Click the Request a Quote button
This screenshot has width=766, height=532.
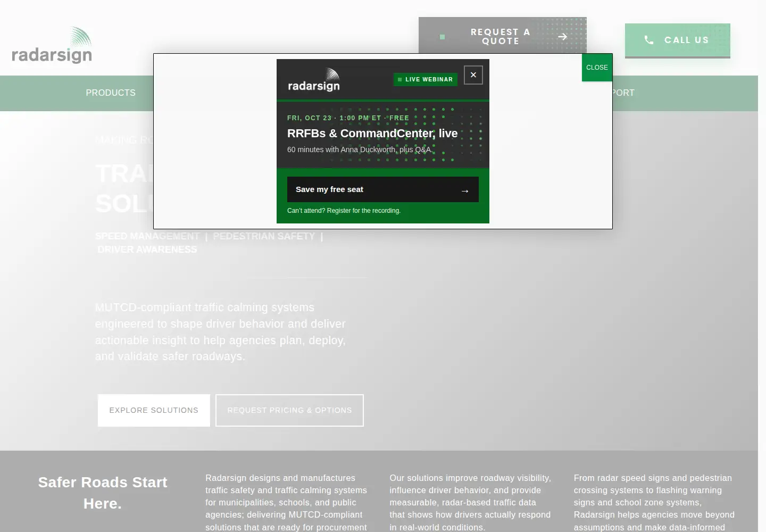[502, 36]
